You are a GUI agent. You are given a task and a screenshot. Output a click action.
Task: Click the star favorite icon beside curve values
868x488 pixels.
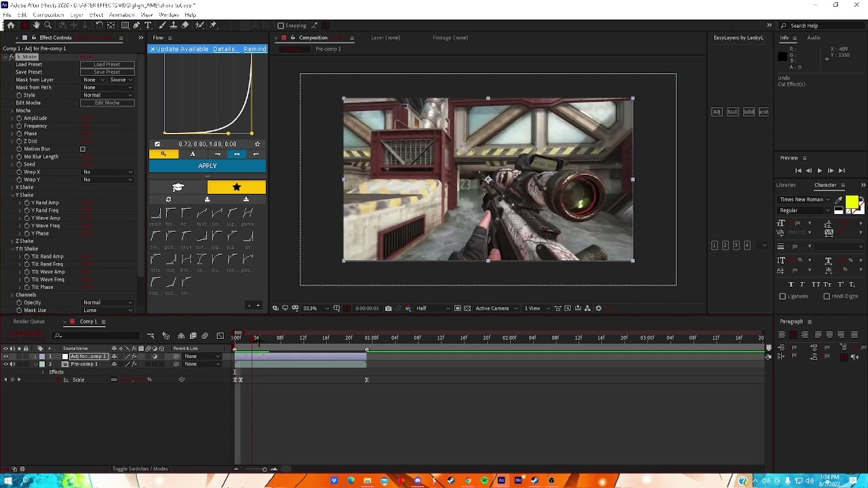coord(257,144)
